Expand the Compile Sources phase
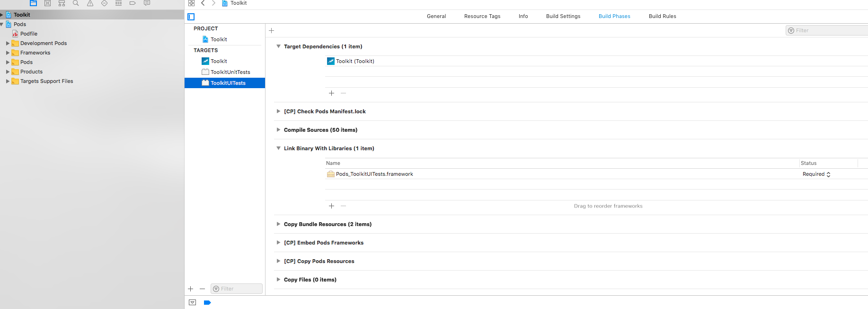The width and height of the screenshot is (868, 309). (x=278, y=130)
